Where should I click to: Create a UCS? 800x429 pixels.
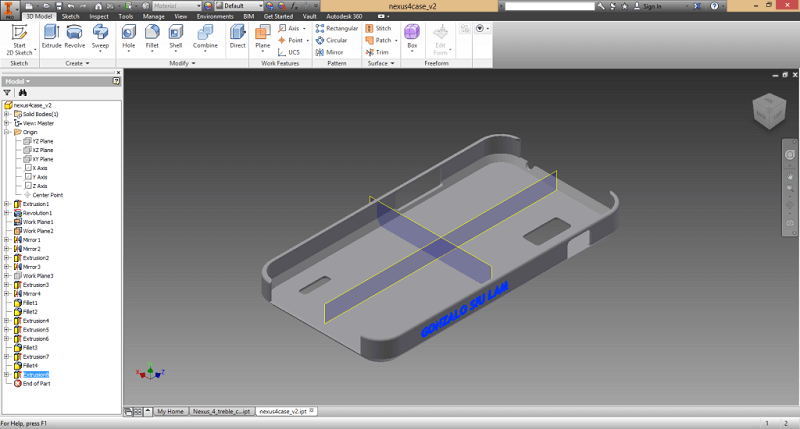coord(289,52)
